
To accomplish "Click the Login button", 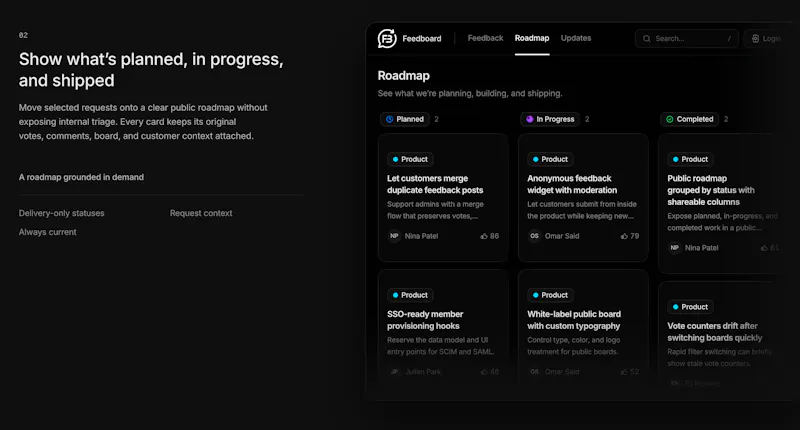I will coord(768,38).
